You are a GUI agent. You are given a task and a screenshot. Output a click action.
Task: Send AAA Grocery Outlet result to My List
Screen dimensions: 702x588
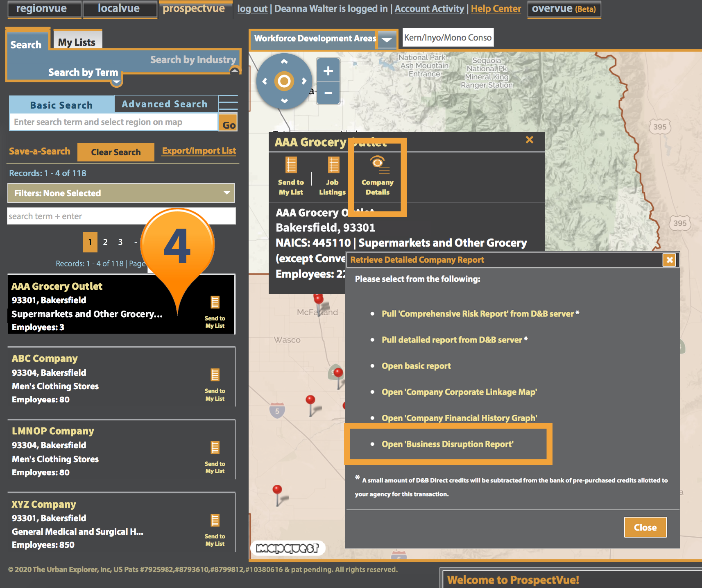(215, 312)
